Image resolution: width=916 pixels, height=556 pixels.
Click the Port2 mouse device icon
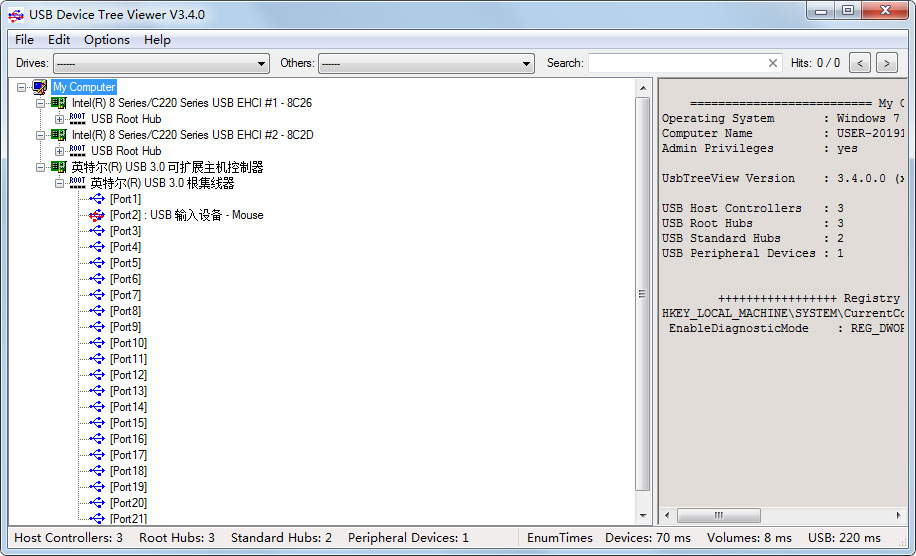(97, 215)
